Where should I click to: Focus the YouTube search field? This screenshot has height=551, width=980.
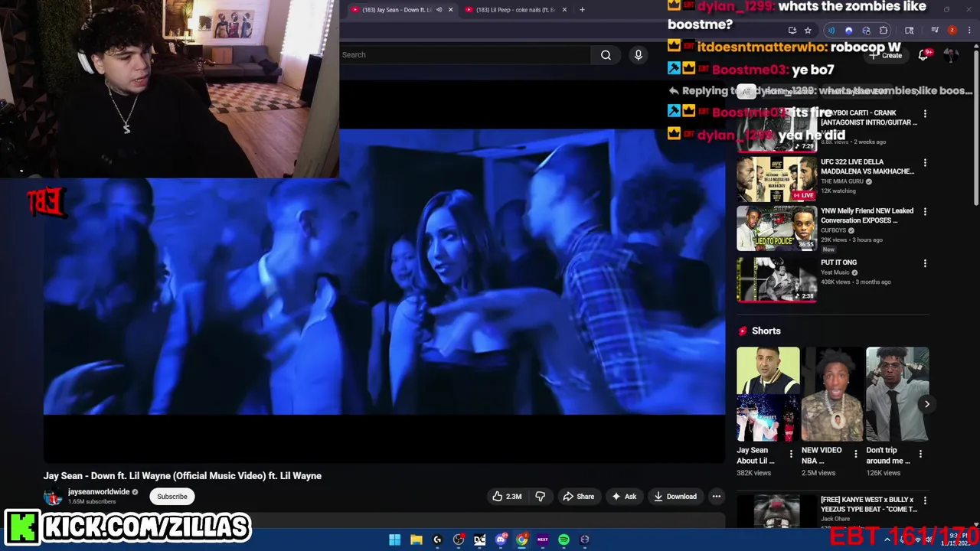[465, 55]
